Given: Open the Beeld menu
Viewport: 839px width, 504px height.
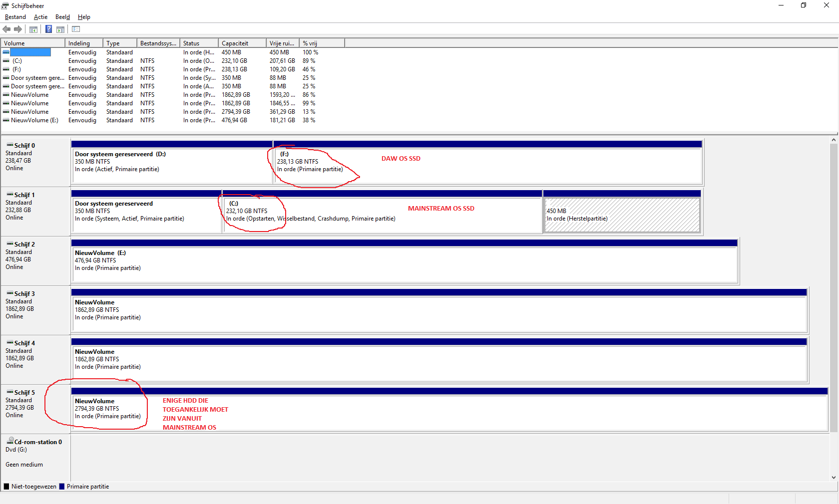Looking at the screenshot, I should pos(62,17).
